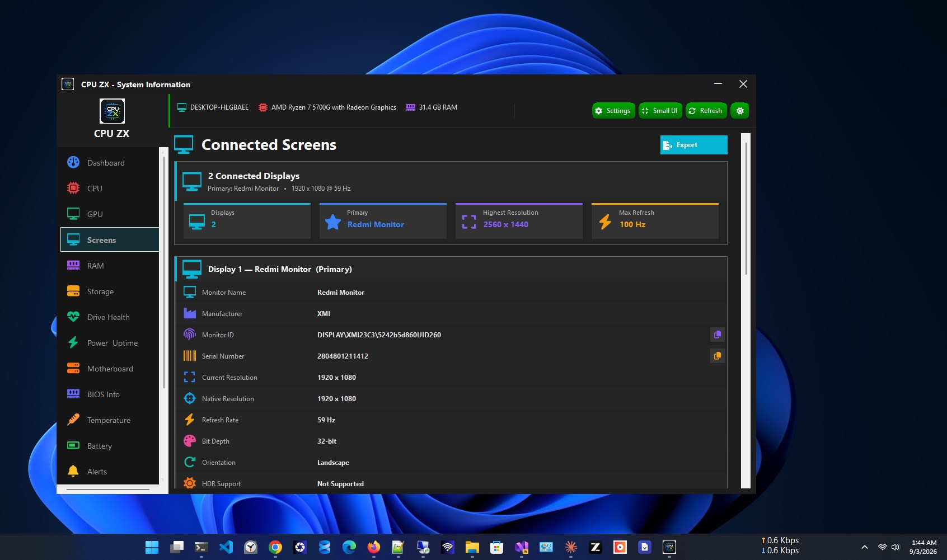Screen dimensions: 947x560
Task: Click the main panel vertical scrollbar
Action: (x=746, y=208)
